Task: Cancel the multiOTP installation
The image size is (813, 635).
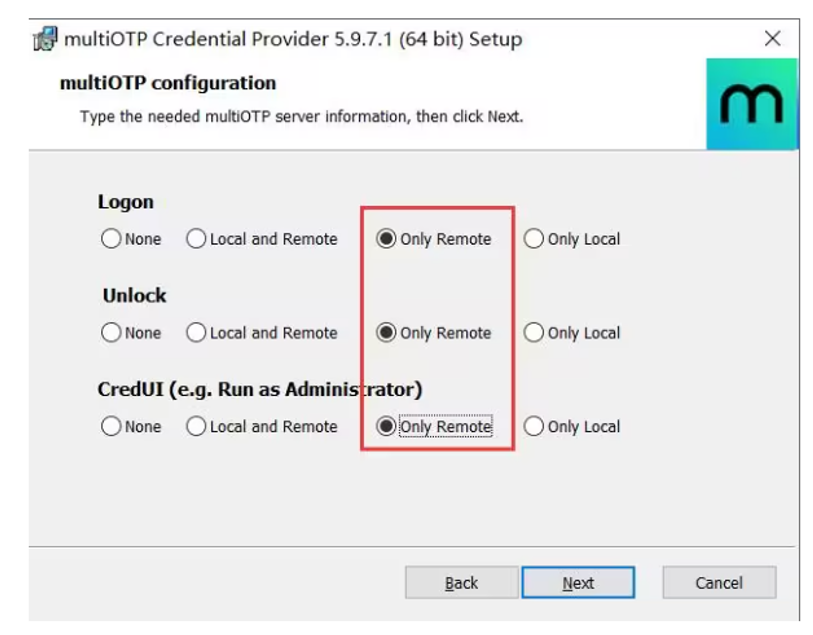Action: tap(719, 583)
